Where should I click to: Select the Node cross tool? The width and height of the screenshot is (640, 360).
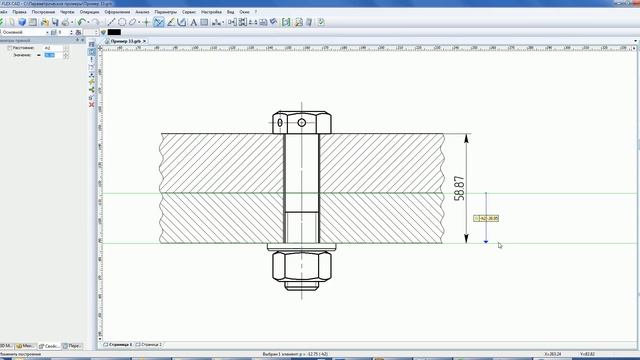pyautogui.click(x=146, y=22)
